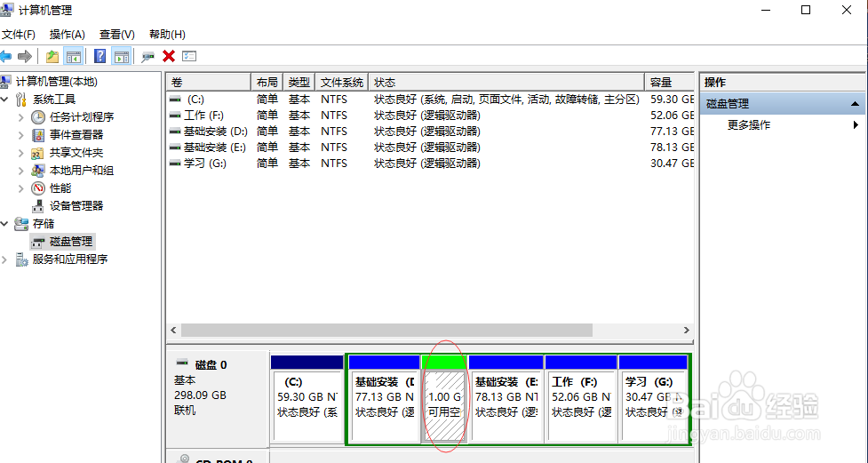Sort by the 状态 column header
868x463 pixels.
[506, 82]
